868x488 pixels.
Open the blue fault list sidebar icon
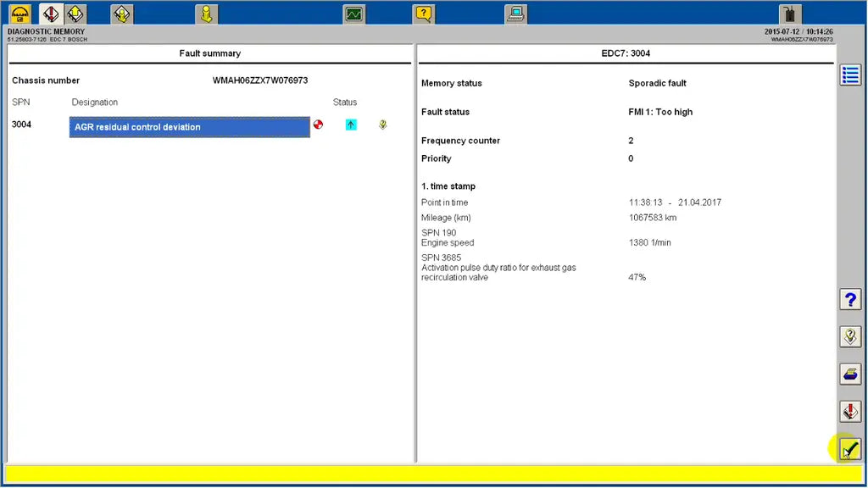(850, 75)
